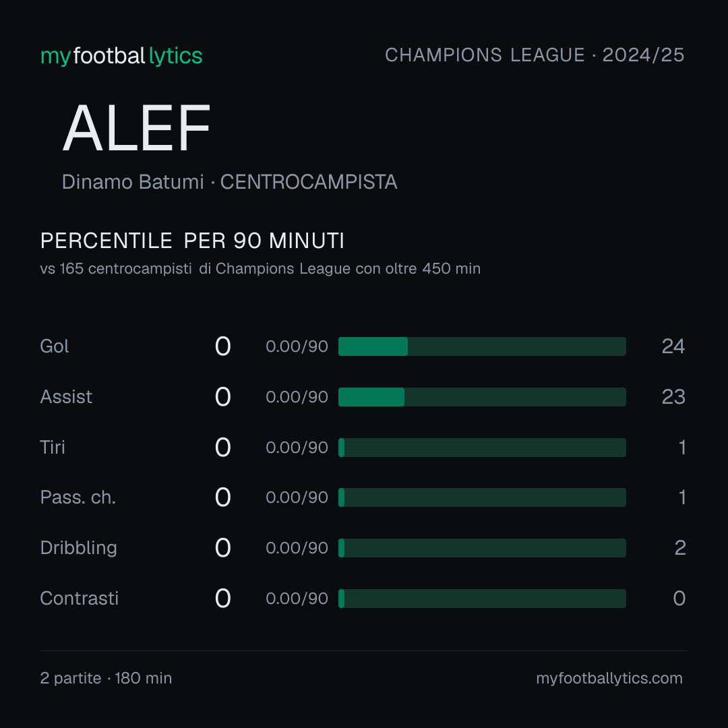Click the Gol percentile bar
Screen dimensions: 728x728
point(482,346)
